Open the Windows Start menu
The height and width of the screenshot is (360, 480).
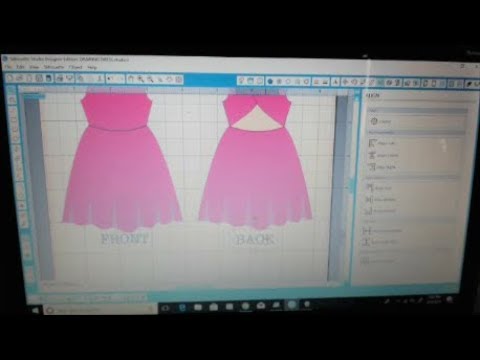[36, 310]
